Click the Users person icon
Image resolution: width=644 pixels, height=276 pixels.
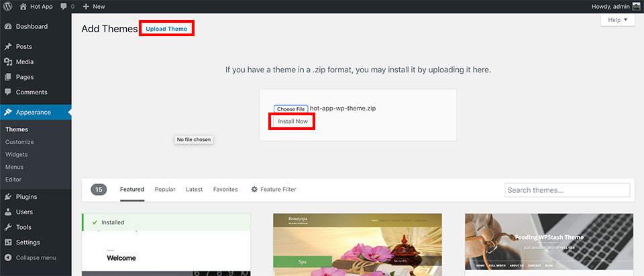(8, 212)
